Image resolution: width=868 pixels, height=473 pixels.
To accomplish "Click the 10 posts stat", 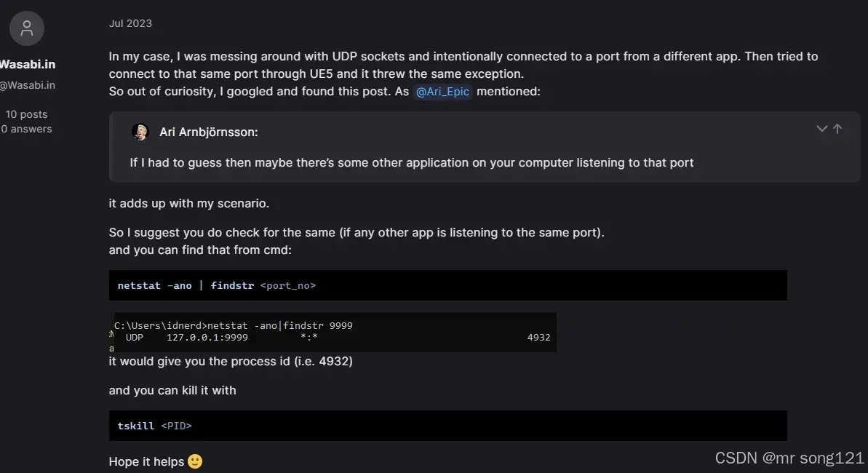I will click(x=27, y=114).
